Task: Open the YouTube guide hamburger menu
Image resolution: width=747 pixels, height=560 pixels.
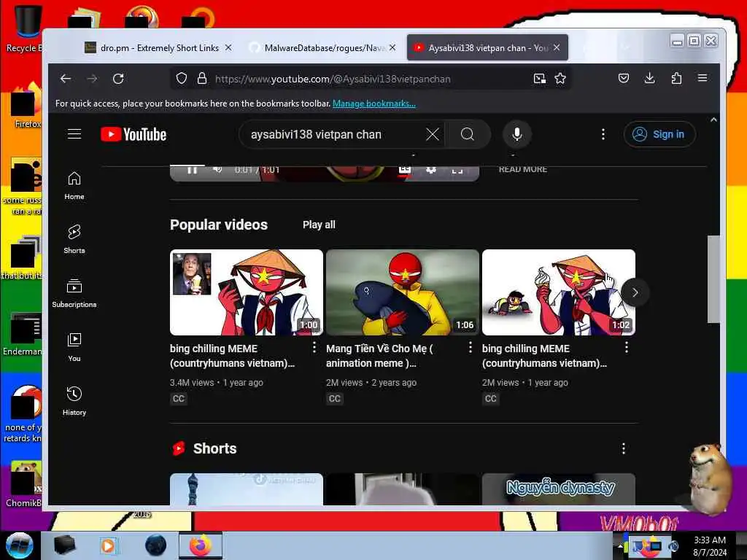Action: pos(74,134)
